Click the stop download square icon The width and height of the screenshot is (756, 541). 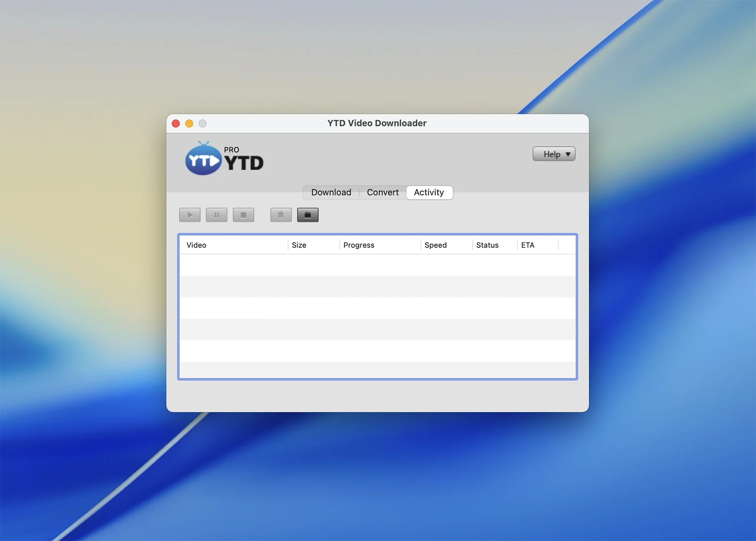tap(243, 215)
